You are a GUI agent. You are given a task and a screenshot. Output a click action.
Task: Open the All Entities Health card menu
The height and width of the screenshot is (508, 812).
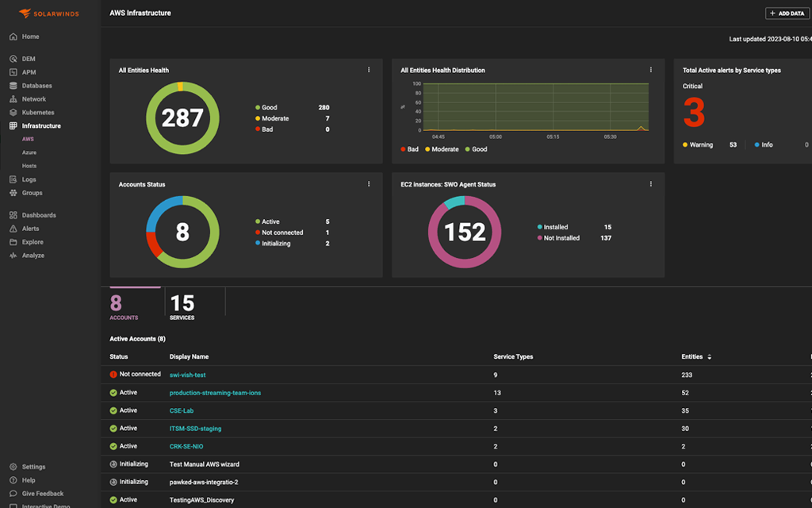pos(368,70)
